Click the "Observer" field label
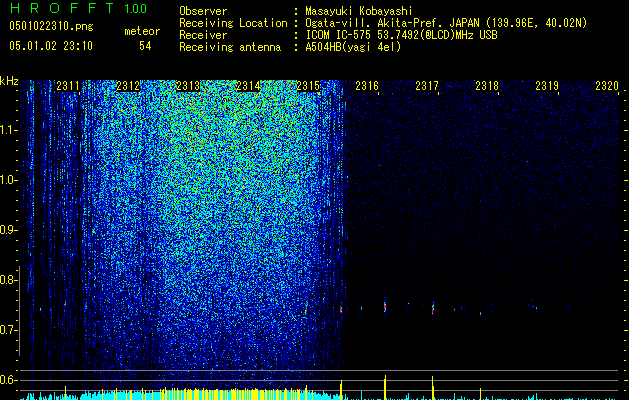This screenshot has width=629, height=400. [x=203, y=11]
